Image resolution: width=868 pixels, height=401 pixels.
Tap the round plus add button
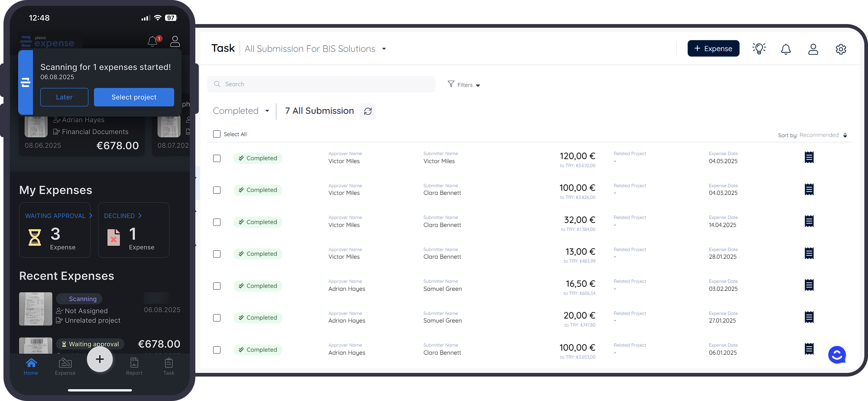pyautogui.click(x=100, y=359)
